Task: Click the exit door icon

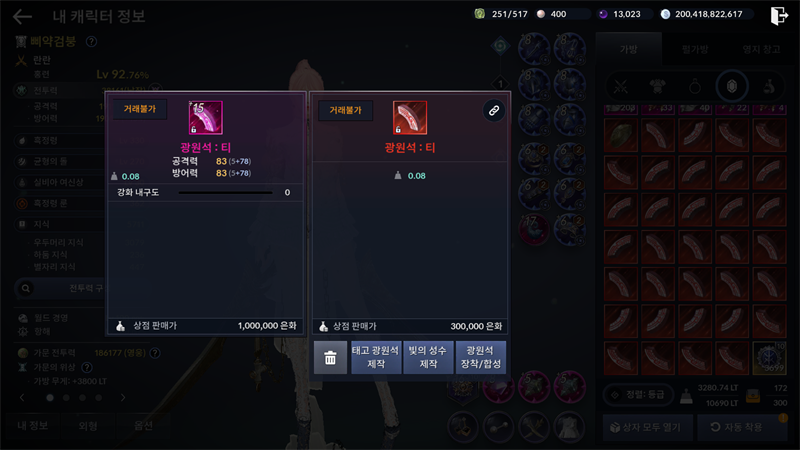Action: [x=779, y=15]
